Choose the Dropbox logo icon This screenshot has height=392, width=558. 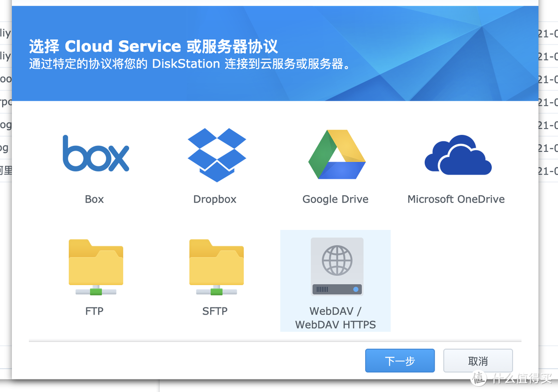216,155
